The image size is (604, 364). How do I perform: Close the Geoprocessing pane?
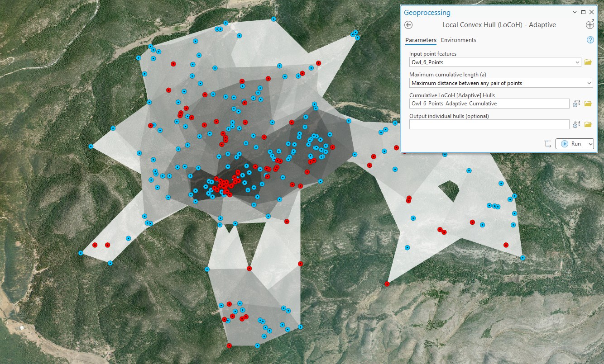591,12
